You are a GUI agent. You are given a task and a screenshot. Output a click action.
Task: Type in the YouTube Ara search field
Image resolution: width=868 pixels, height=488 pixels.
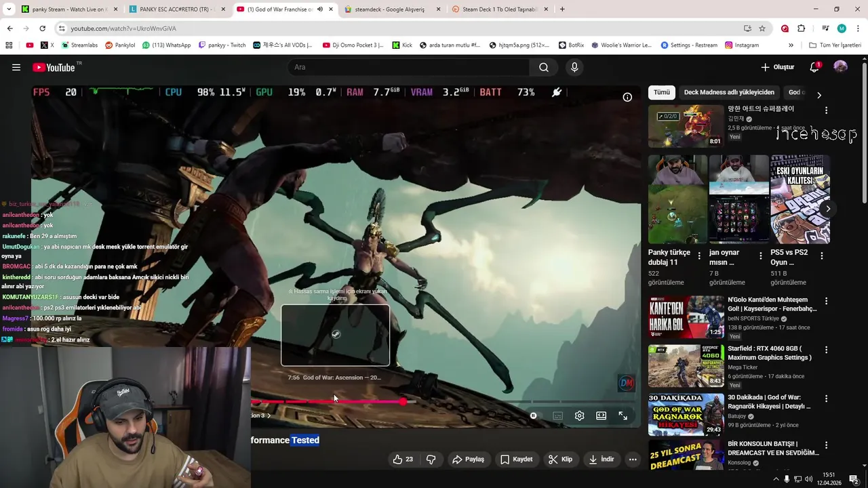point(409,67)
